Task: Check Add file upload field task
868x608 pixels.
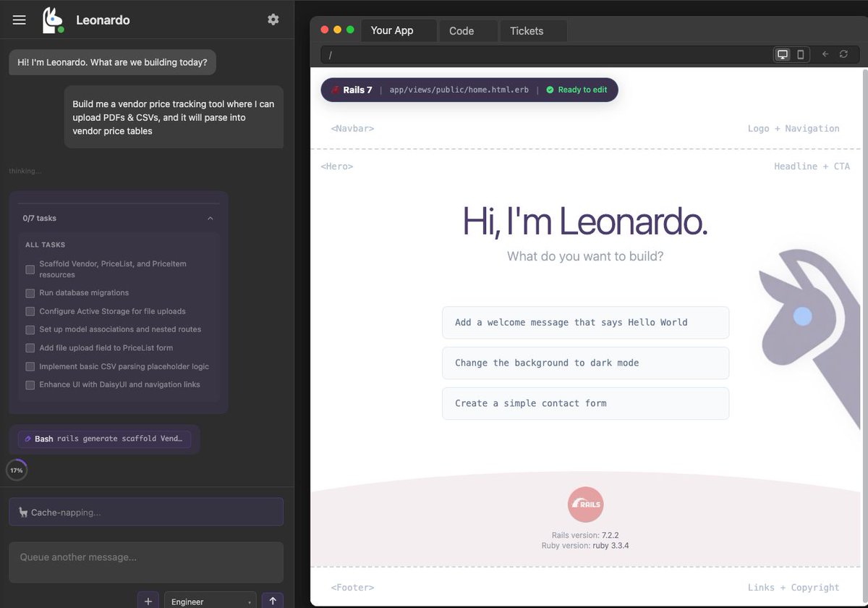Action: pyautogui.click(x=30, y=348)
